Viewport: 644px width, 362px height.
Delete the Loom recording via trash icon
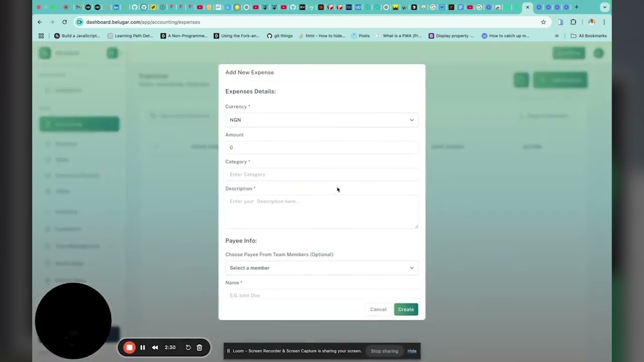199,347
